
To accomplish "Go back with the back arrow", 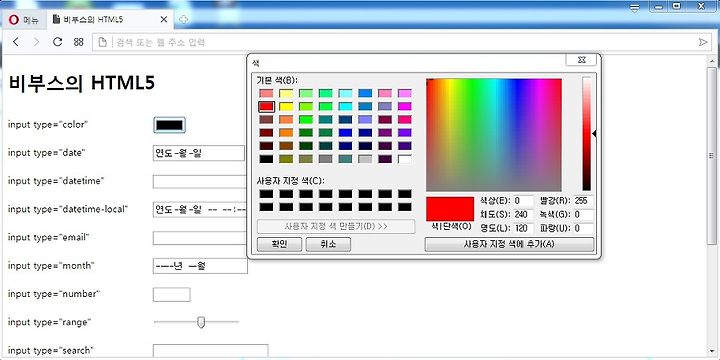I will [x=16, y=42].
